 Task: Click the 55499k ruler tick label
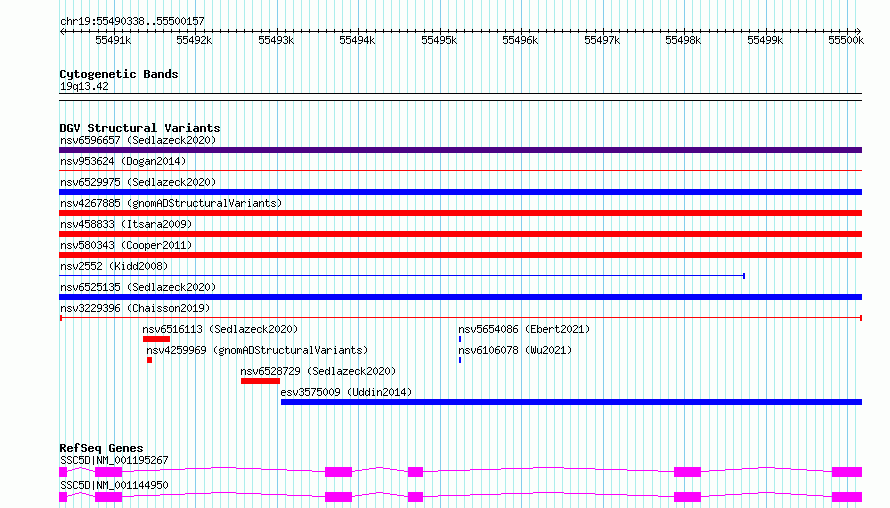tap(765, 40)
